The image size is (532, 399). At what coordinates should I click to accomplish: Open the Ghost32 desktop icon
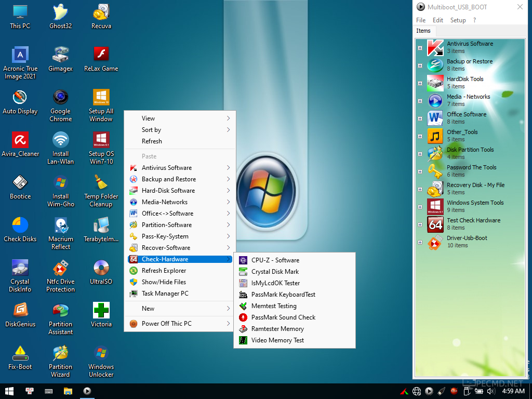pos(60,17)
